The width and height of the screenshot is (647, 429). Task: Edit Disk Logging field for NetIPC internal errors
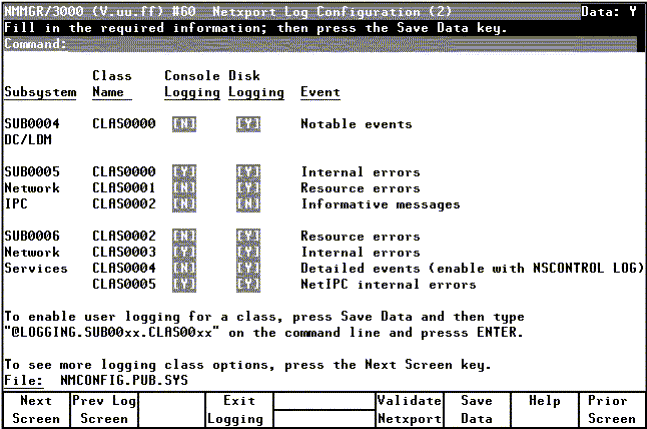tap(248, 284)
